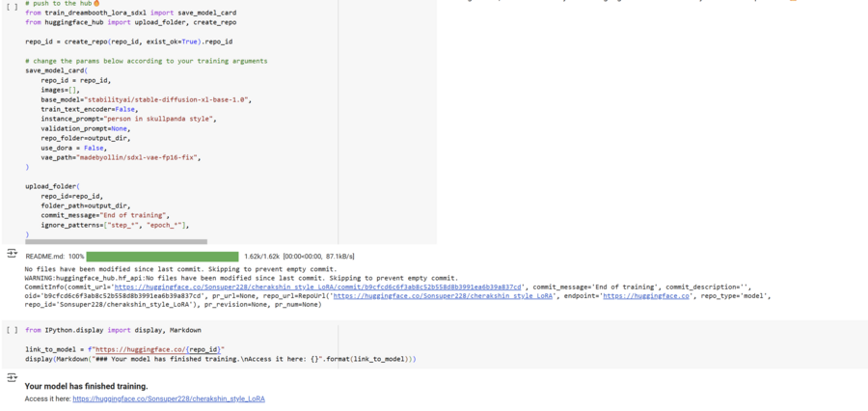Run the push to the hub code cell
The height and width of the screenshot is (411, 868).
[14, 6]
